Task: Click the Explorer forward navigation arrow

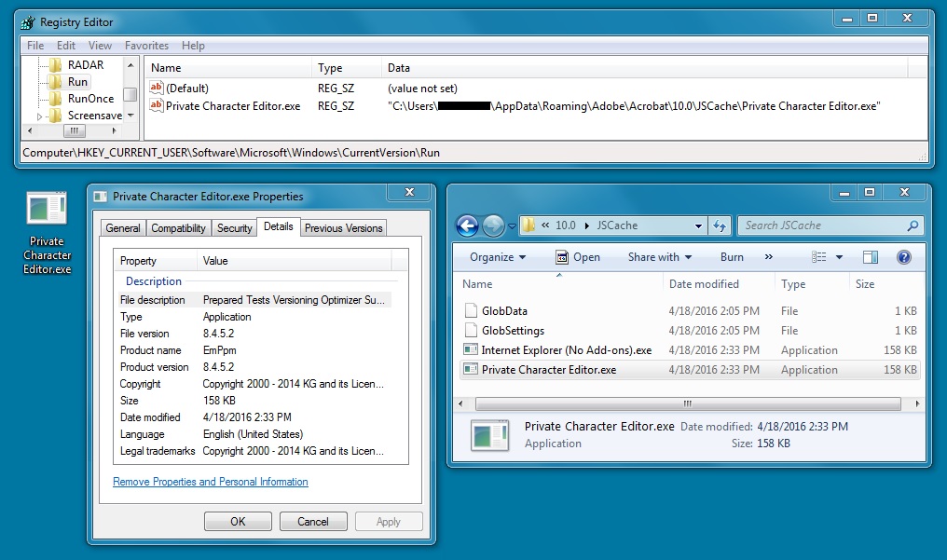Action: [493, 225]
